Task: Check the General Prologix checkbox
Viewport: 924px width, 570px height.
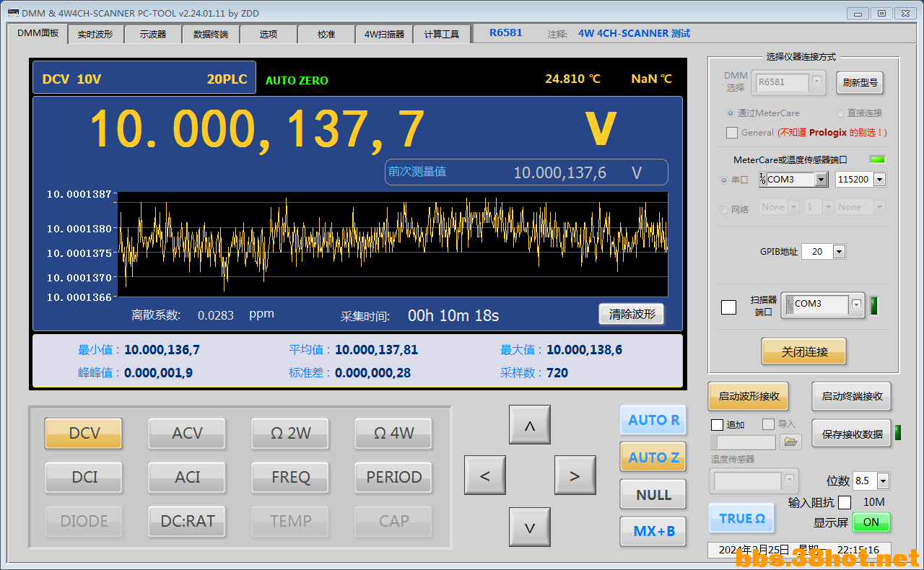Action: 732,133
